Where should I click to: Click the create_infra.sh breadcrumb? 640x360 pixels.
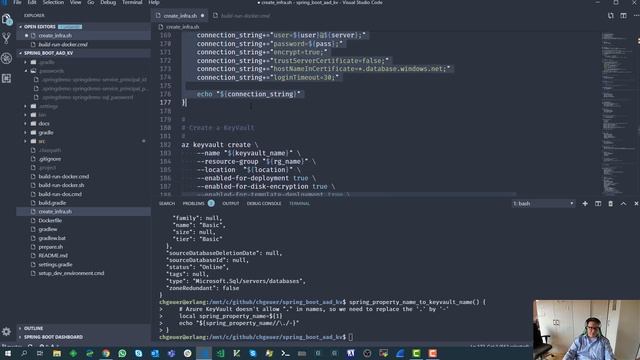point(182,27)
